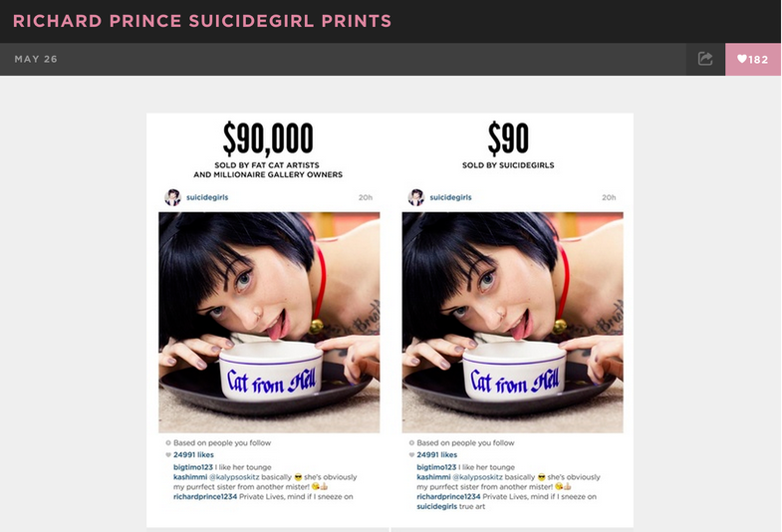Click the $90,000 price heading
The image size is (782, 532).
click(268, 138)
